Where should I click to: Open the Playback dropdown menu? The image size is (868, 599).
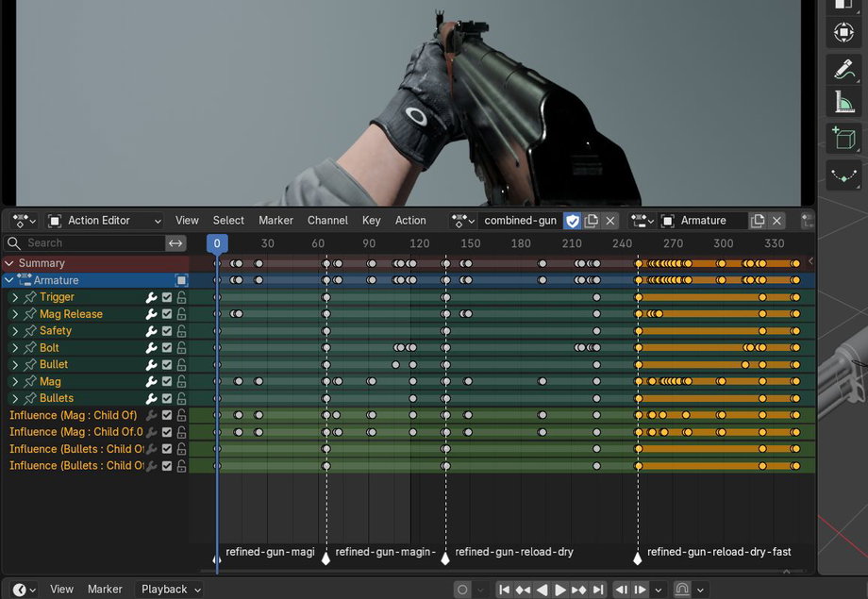[171, 590]
